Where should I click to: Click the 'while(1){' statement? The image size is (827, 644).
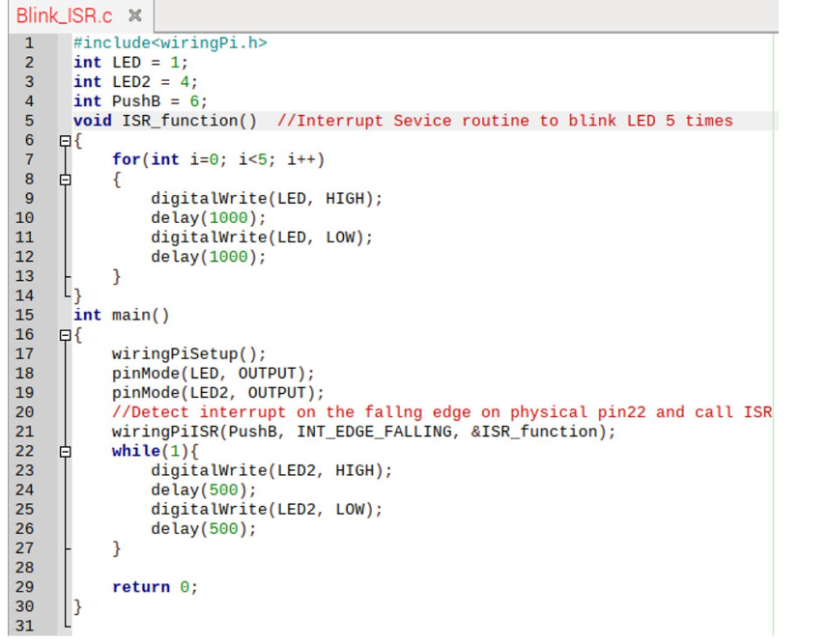pos(155,451)
